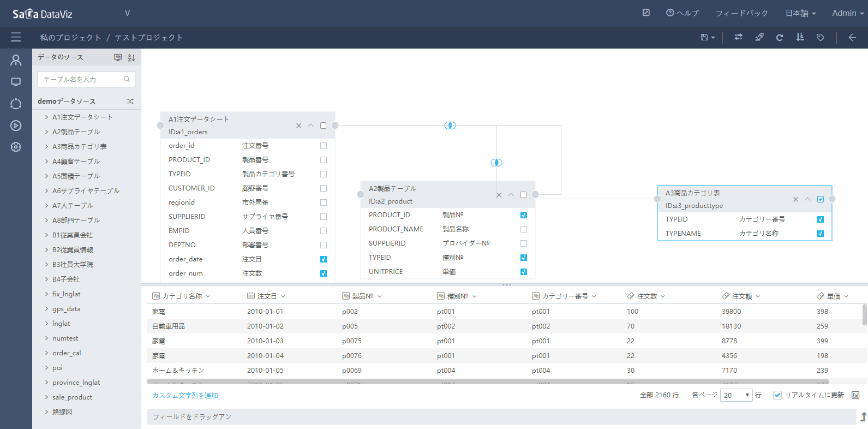Click the back arrow icon
The image size is (868, 429).
852,38
